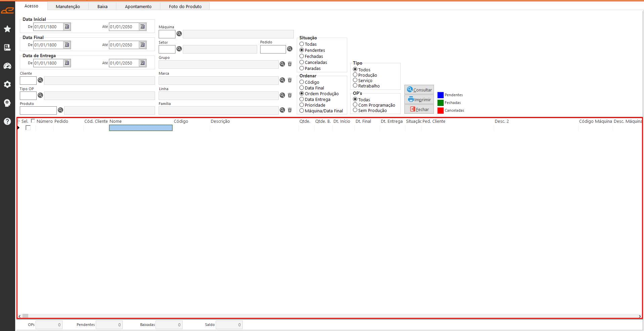Click the favorites star icon in sidebar
The width and height of the screenshot is (644, 331).
7,29
